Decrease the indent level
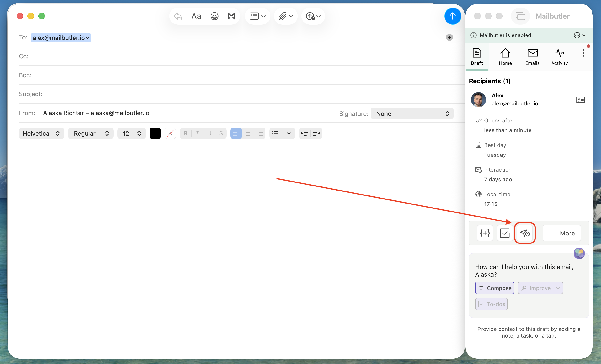 [316, 133]
